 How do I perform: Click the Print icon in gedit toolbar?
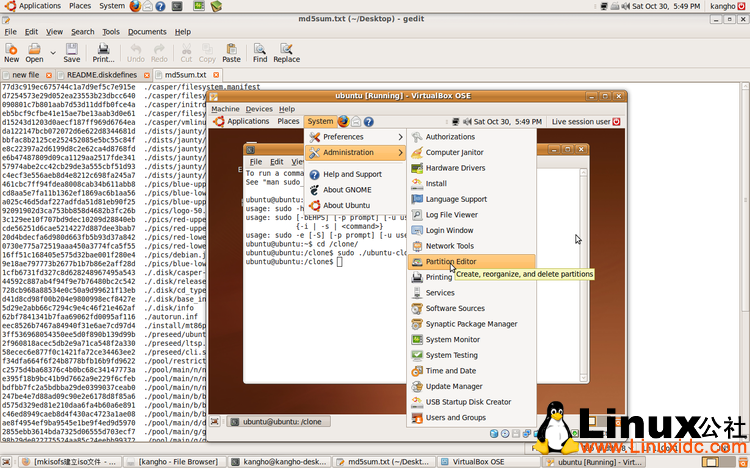tap(103, 53)
